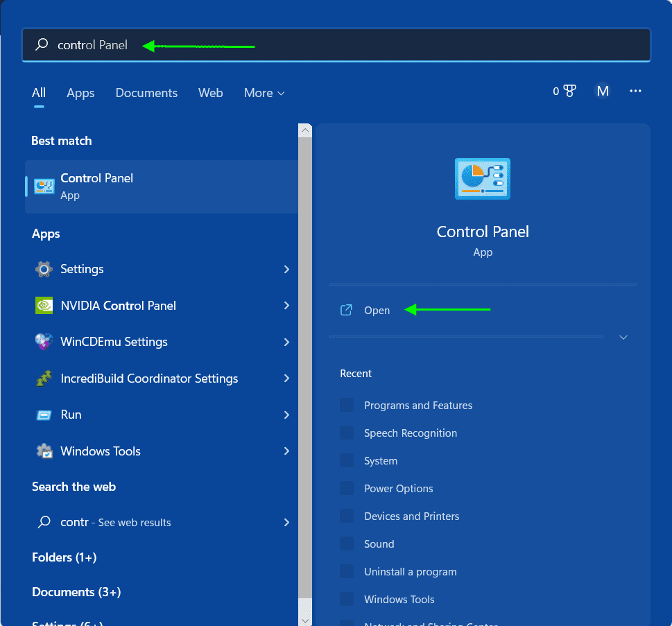Click icon next to Speech Recognition
This screenshot has width=672, height=626.
347,433
